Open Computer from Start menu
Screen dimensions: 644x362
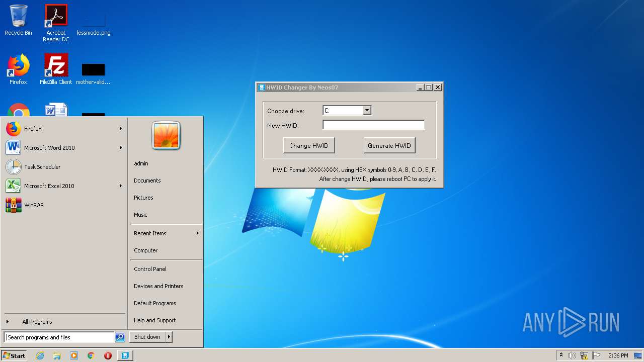click(166, 250)
